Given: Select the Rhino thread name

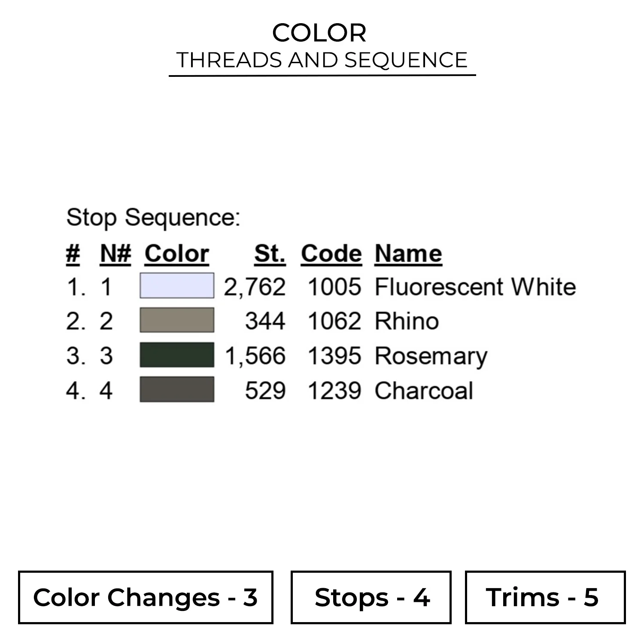Looking at the screenshot, I should (x=407, y=321).
